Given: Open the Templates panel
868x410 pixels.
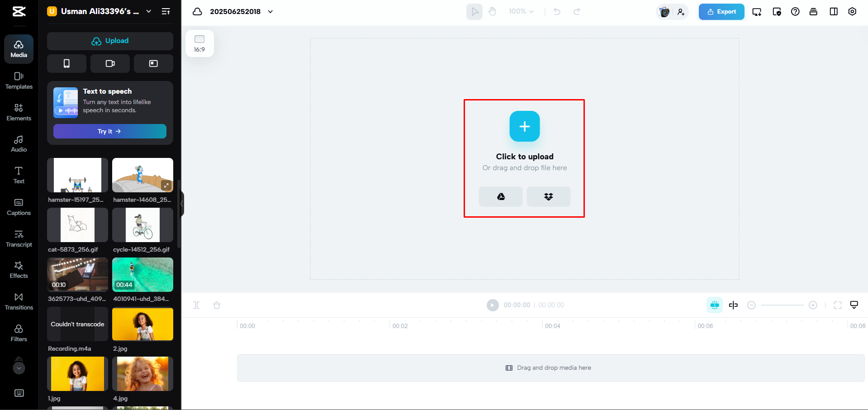Looking at the screenshot, I should [19, 81].
